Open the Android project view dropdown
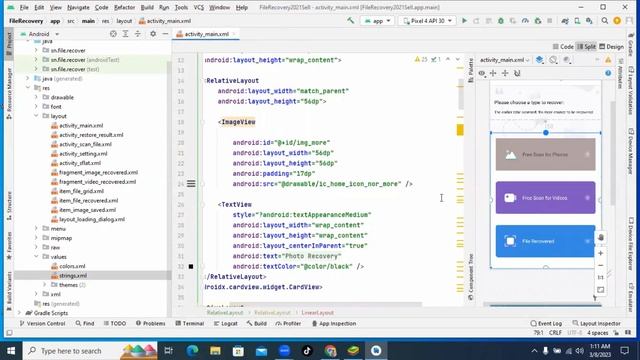This screenshot has height=360, width=640. (x=40, y=34)
